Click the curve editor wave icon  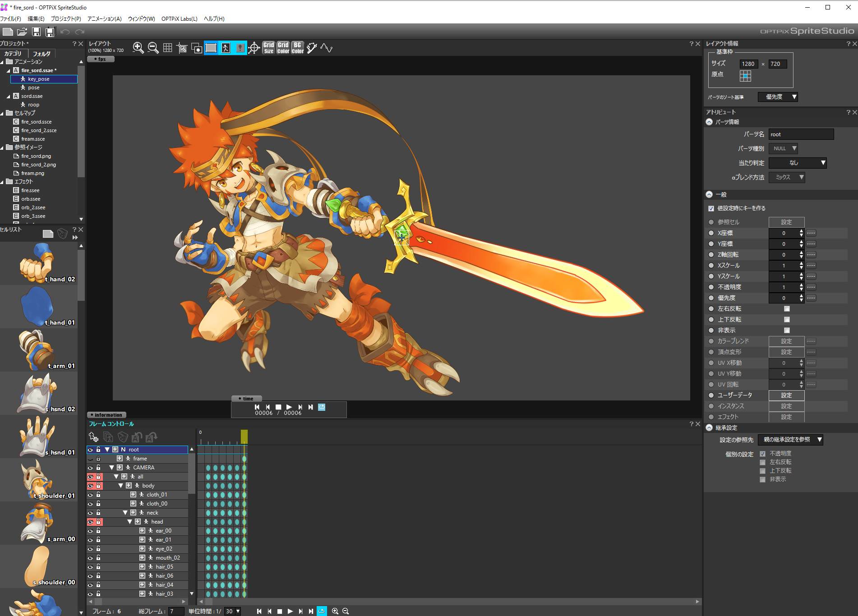326,48
